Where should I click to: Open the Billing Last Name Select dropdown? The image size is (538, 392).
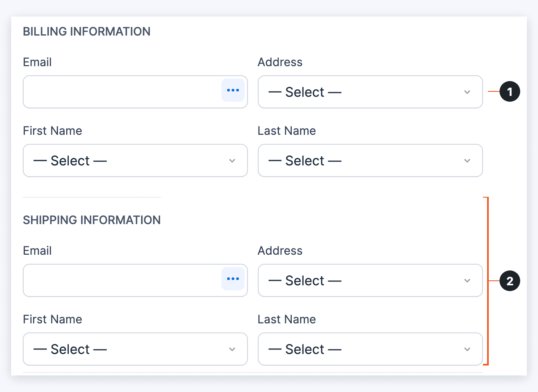[370, 160]
